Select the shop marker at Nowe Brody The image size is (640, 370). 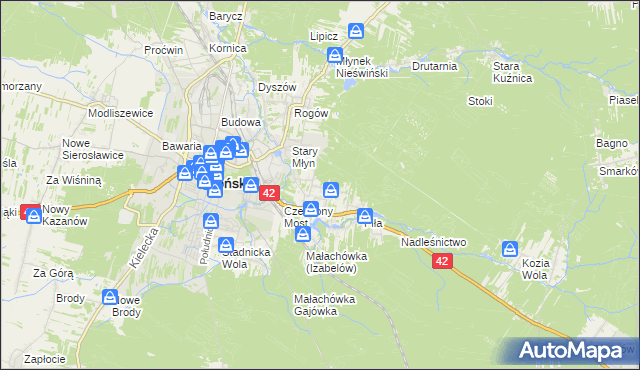click(x=110, y=297)
